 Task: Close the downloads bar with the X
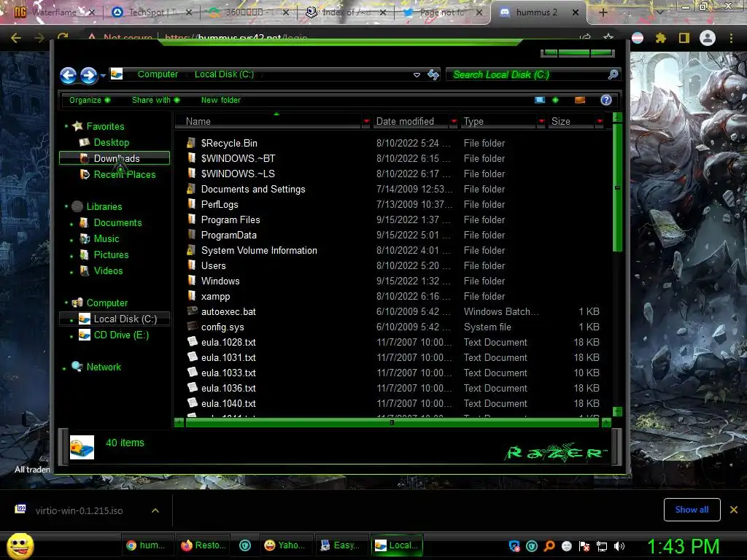click(x=734, y=510)
